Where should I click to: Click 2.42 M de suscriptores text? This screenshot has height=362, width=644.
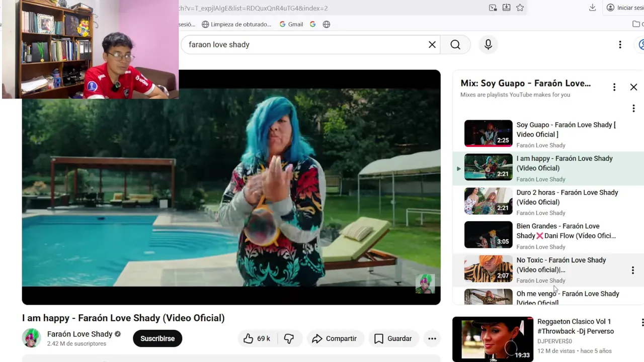coord(76,344)
